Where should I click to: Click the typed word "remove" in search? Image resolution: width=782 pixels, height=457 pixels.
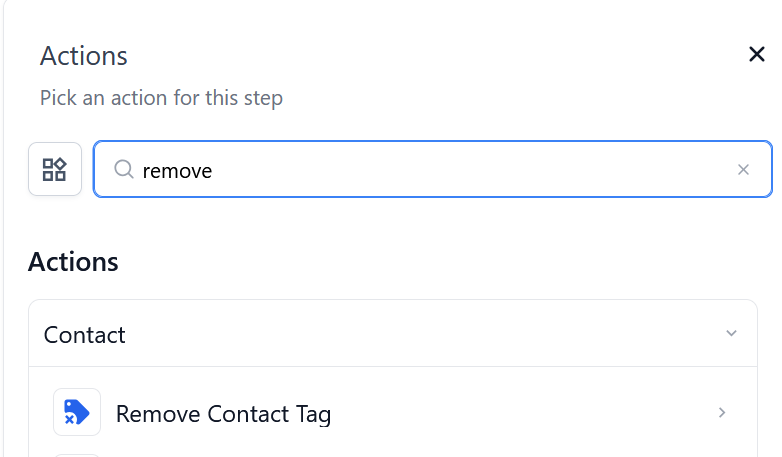(177, 171)
